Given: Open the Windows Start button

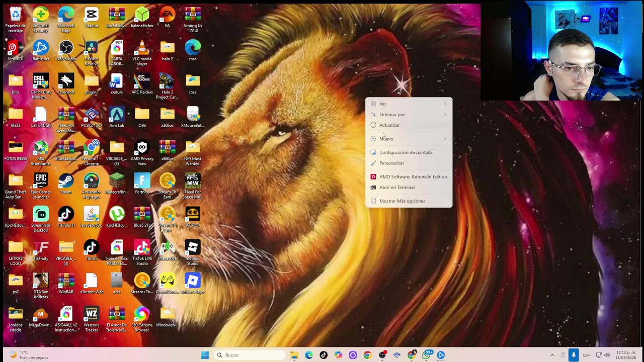Looking at the screenshot, I should point(205,355).
